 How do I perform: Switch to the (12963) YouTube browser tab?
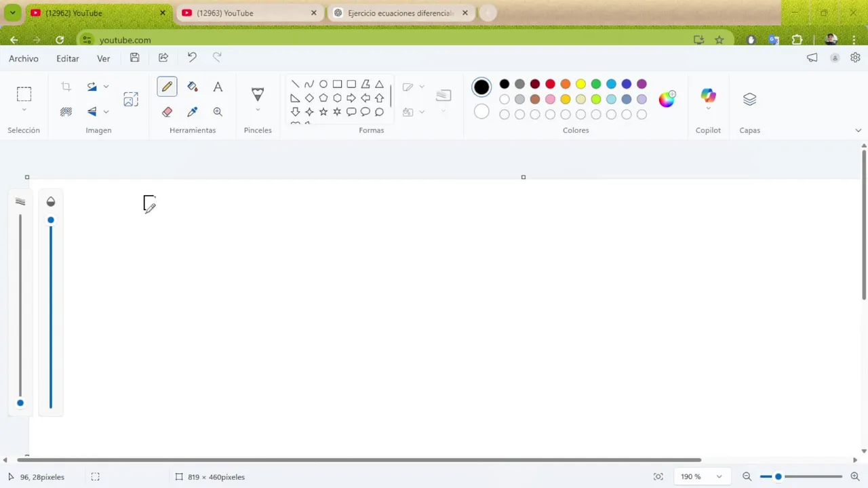coord(248,13)
